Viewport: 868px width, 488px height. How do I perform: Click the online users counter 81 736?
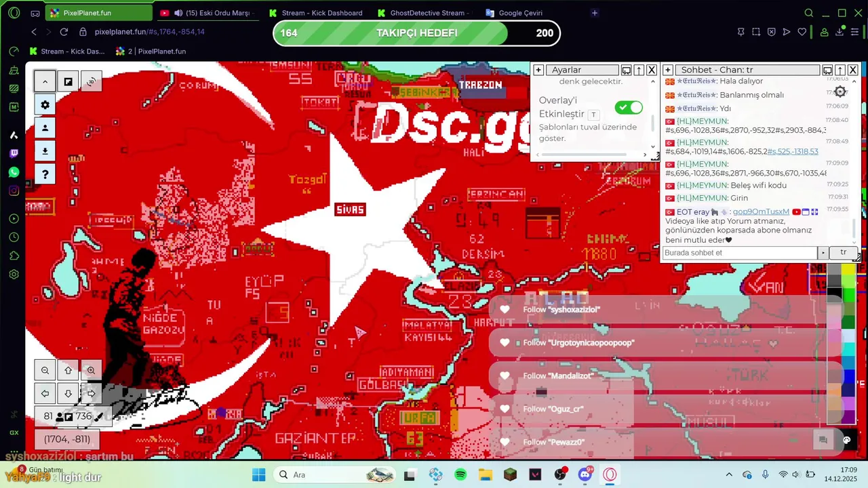(x=72, y=416)
